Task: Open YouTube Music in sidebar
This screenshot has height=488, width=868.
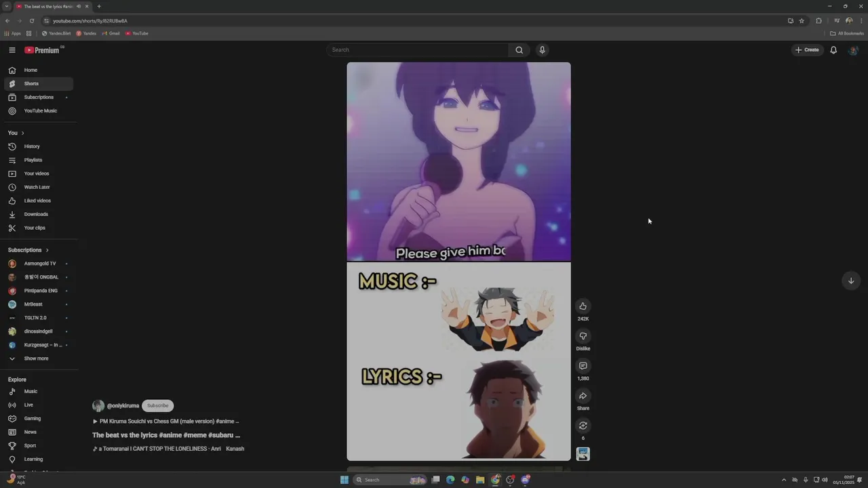Action: point(39,111)
